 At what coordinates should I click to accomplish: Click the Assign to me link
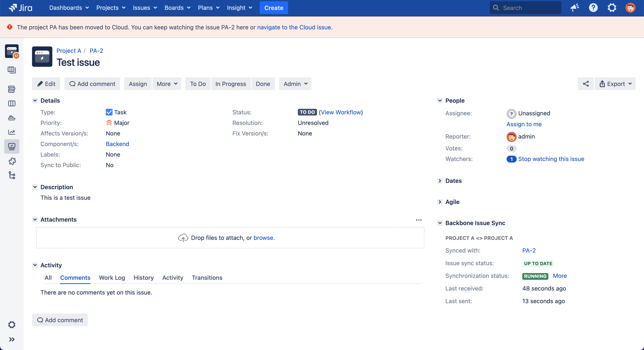(x=524, y=124)
